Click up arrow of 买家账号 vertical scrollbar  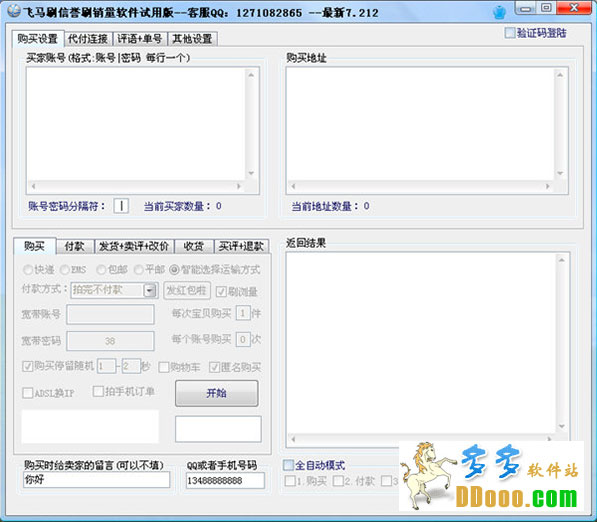click(251, 75)
